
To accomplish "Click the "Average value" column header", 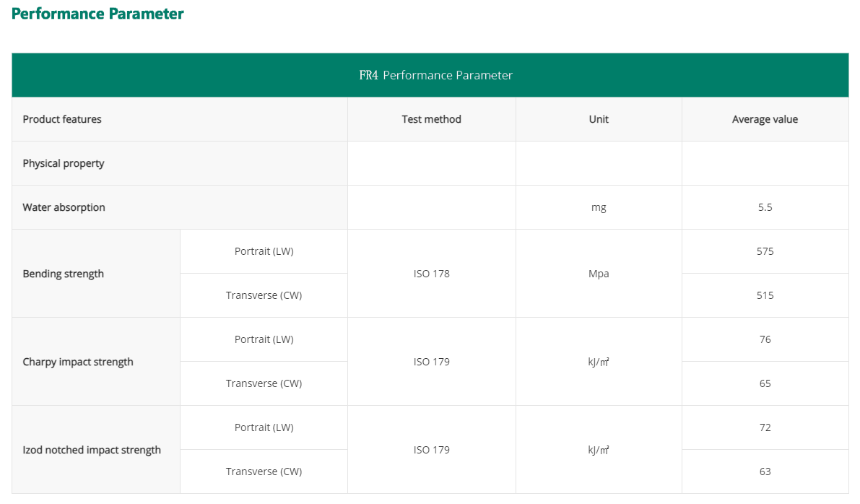I will tap(765, 119).
